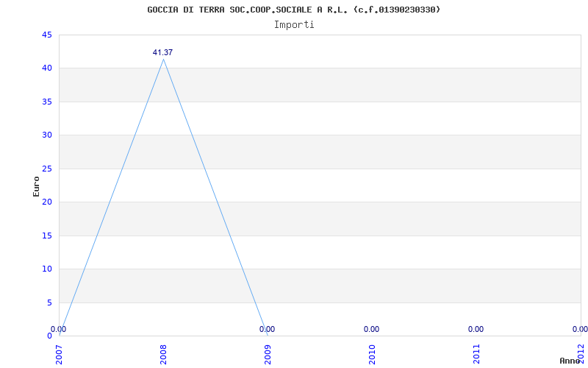Click the 0.00 data label above 2009
The width and height of the screenshot is (588, 368).
267,329
